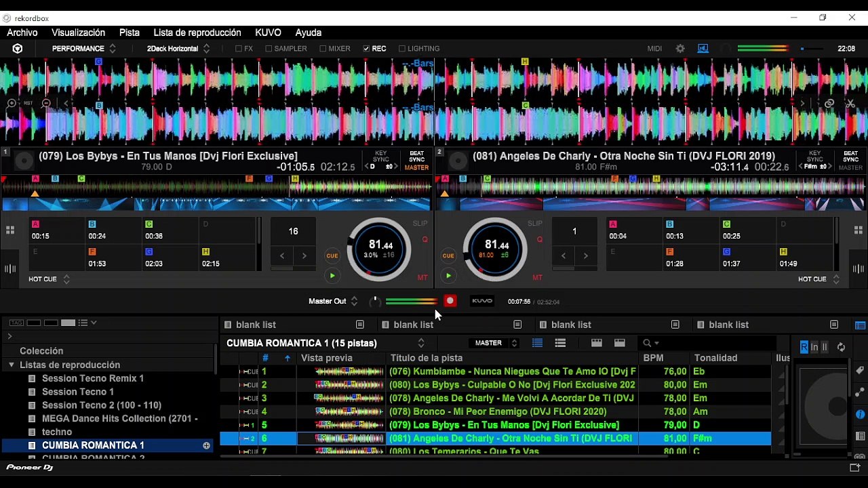Double deck 2 loop size arrow
868x488 pixels.
(585, 256)
